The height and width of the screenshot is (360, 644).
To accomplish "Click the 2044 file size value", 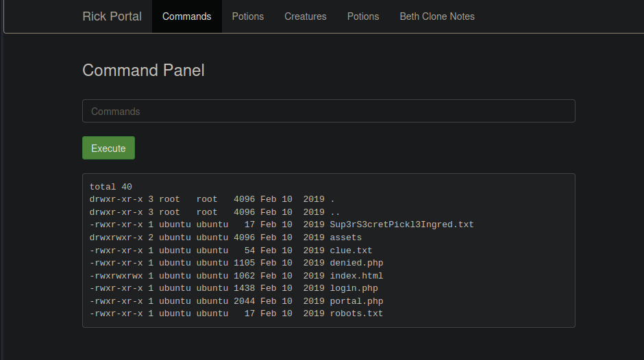I will [x=244, y=301].
